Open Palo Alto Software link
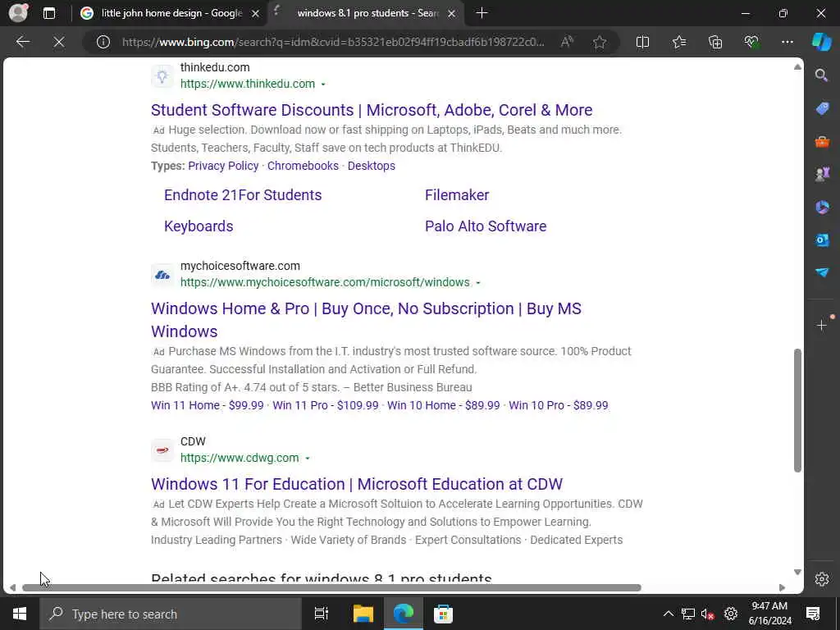The width and height of the screenshot is (840, 630). pyautogui.click(x=486, y=226)
